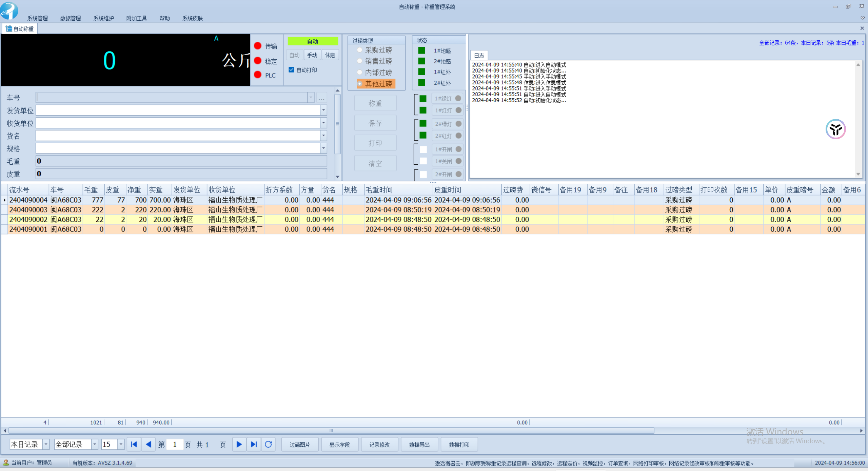Click the tab icon next to 自动称重
The height and width of the screenshot is (471, 868).
[9, 28]
